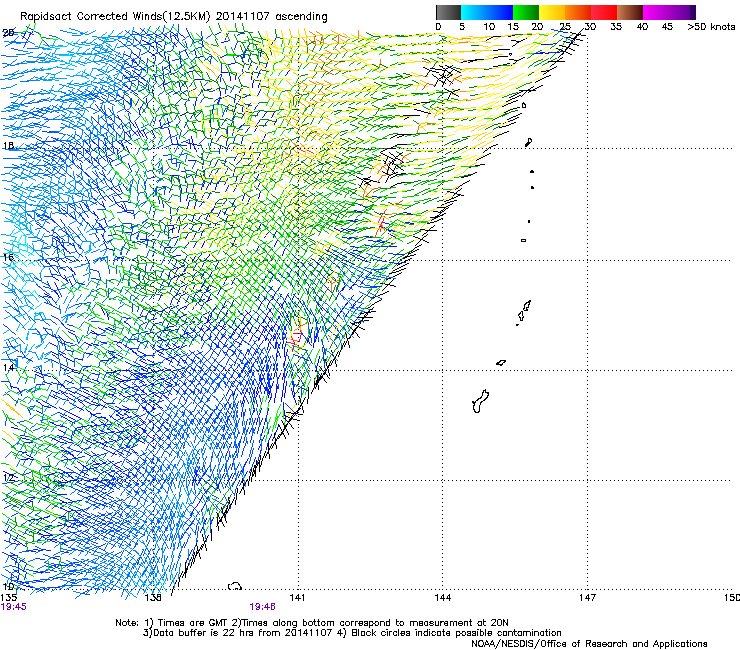Image resolution: width=740 pixels, height=650 pixels.
Task: Click the longitude label "138" on bottom axis
Action: pyautogui.click(x=153, y=598)
